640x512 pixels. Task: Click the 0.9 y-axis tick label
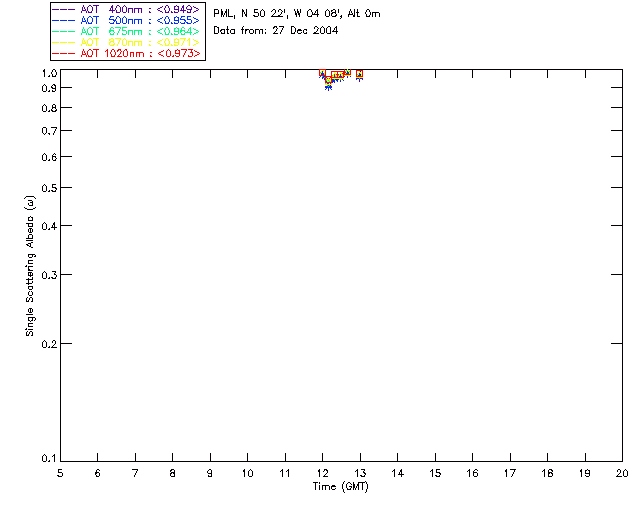[49, 88]
